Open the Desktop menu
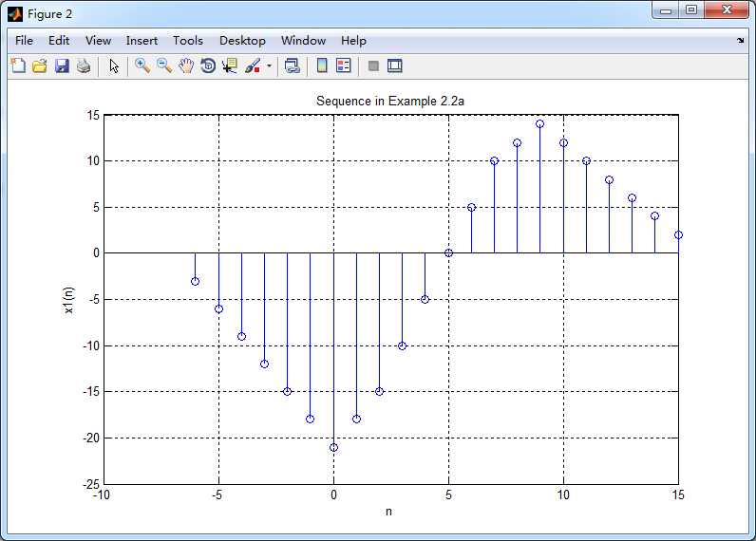The width and height of the screenshot is (756, 541). (x=242, y=41)
